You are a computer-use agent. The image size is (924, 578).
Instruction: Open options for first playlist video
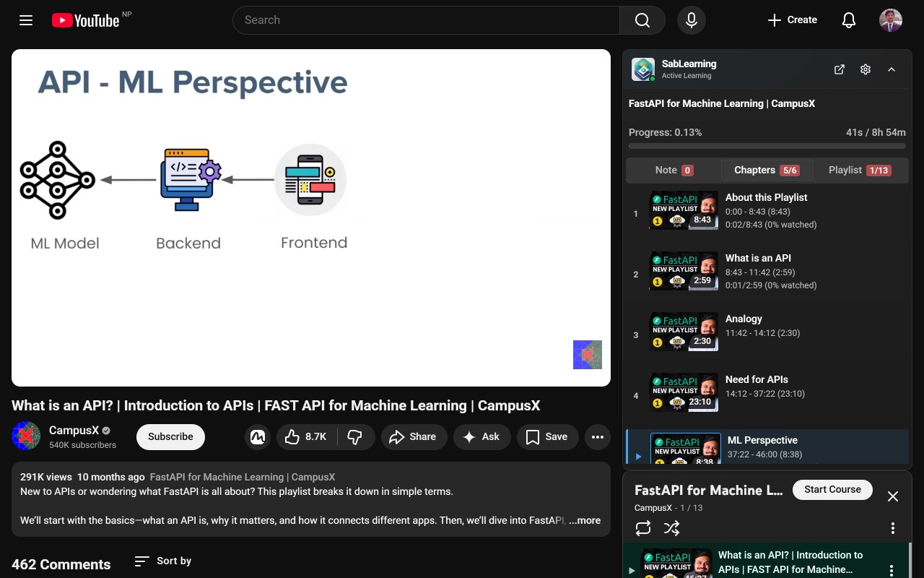point(892,569)
